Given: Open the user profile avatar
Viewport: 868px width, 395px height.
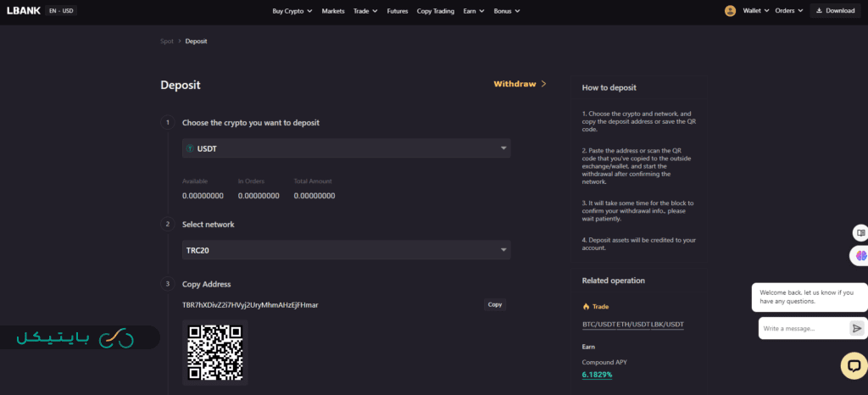Looking at the screenshot, I should pyautogui.click(x=730, y=11).
